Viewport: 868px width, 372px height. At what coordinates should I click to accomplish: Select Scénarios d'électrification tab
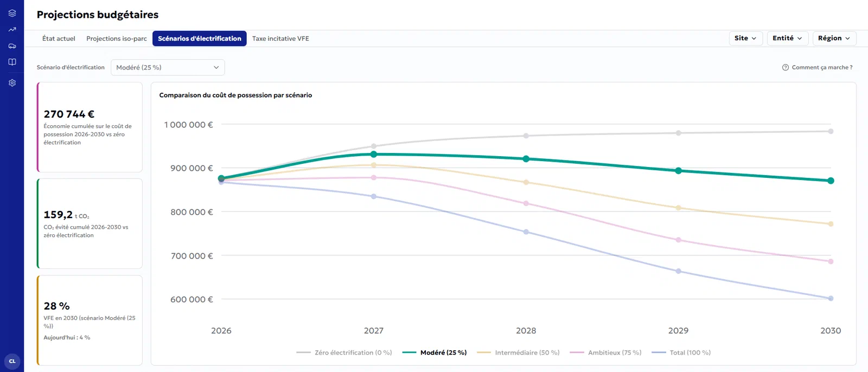(x=200, y=39)
